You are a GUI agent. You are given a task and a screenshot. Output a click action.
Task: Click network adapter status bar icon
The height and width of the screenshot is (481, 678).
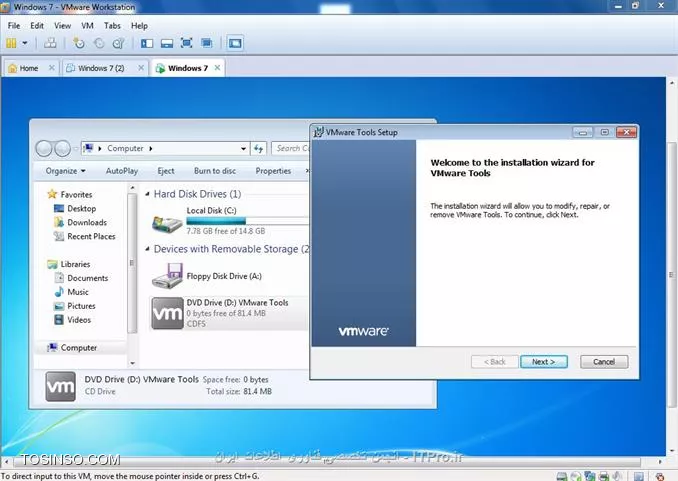click(590, 476)
